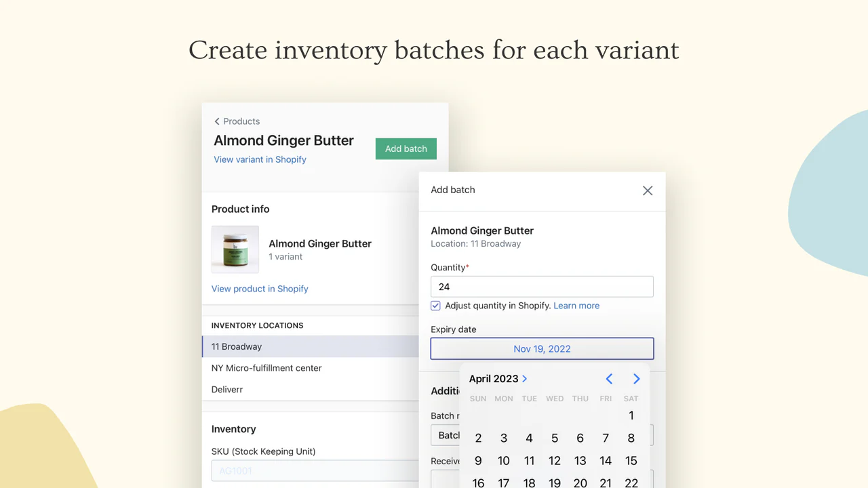Image resolution: width=868 pixels, height=488 pixels.
Task: Pick April 21 in the calendar
Action: click(606, 483)
